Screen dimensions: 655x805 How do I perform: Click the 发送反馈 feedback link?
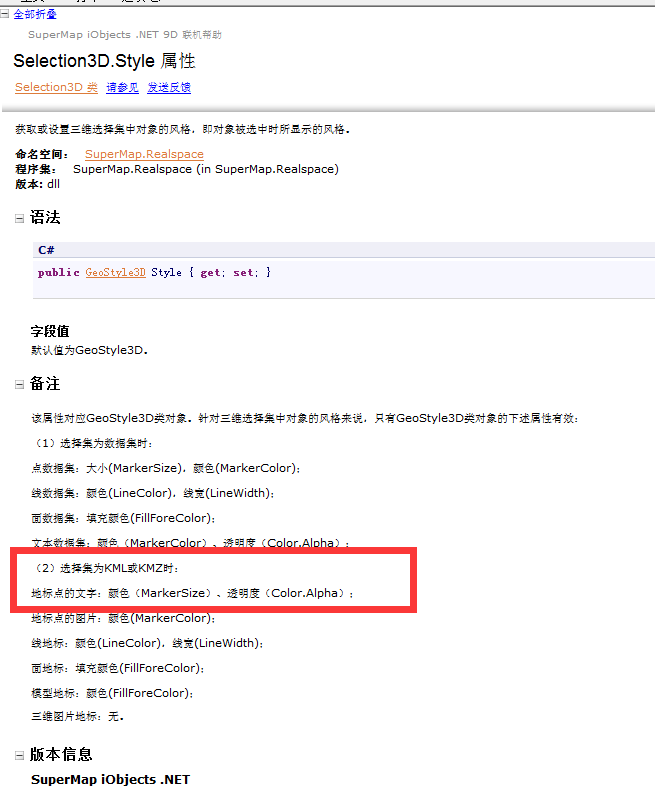click(x=169, y=87)
